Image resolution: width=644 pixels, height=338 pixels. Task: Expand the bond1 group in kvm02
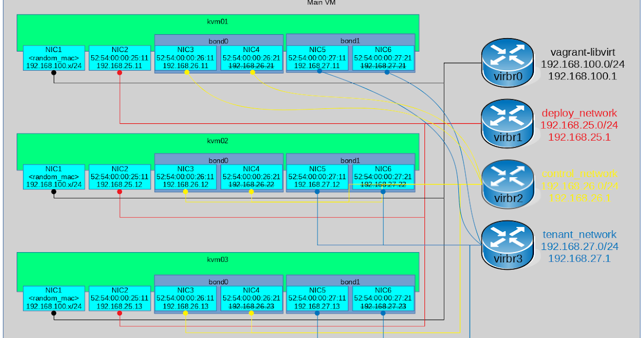[350, 160]
